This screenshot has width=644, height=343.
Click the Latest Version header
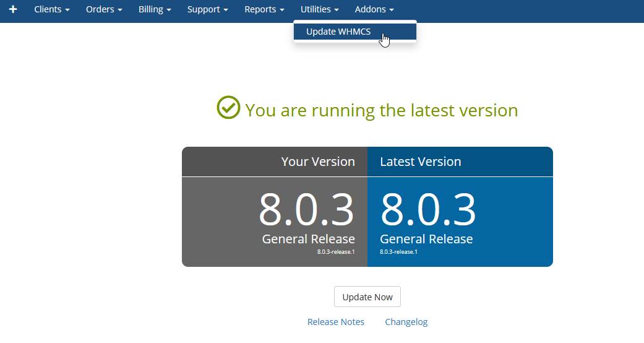click(x=421, y=162)
